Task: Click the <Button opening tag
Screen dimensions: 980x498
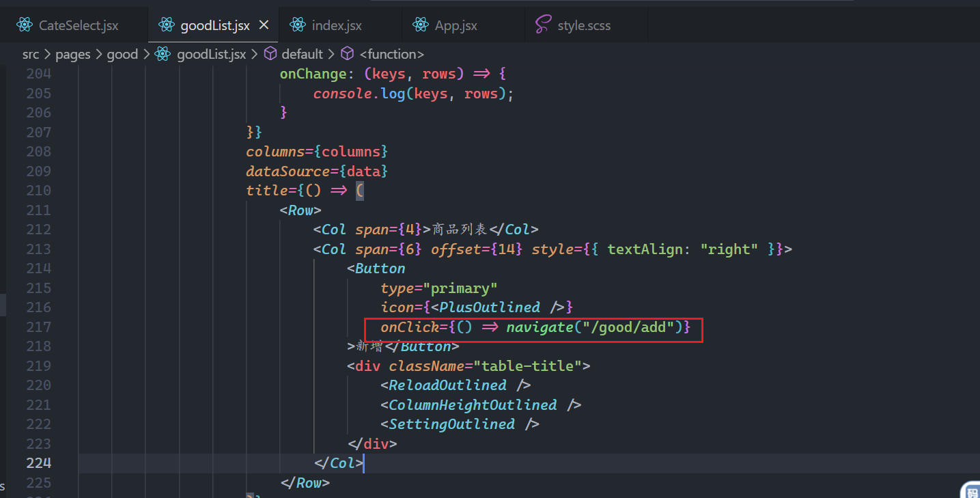Action: click(x=376, y=268)
